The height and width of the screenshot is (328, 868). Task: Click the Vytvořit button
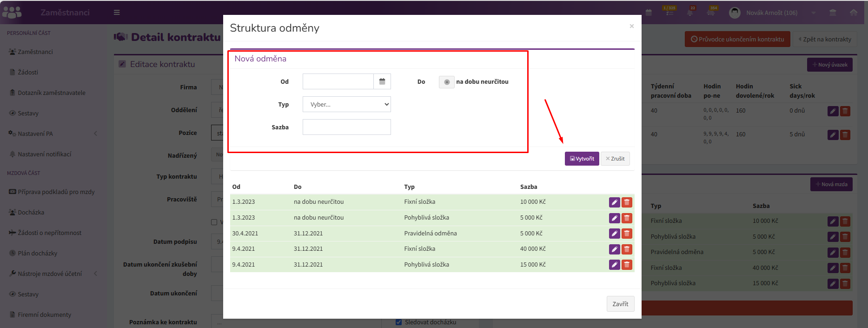[x=582, y=159]
